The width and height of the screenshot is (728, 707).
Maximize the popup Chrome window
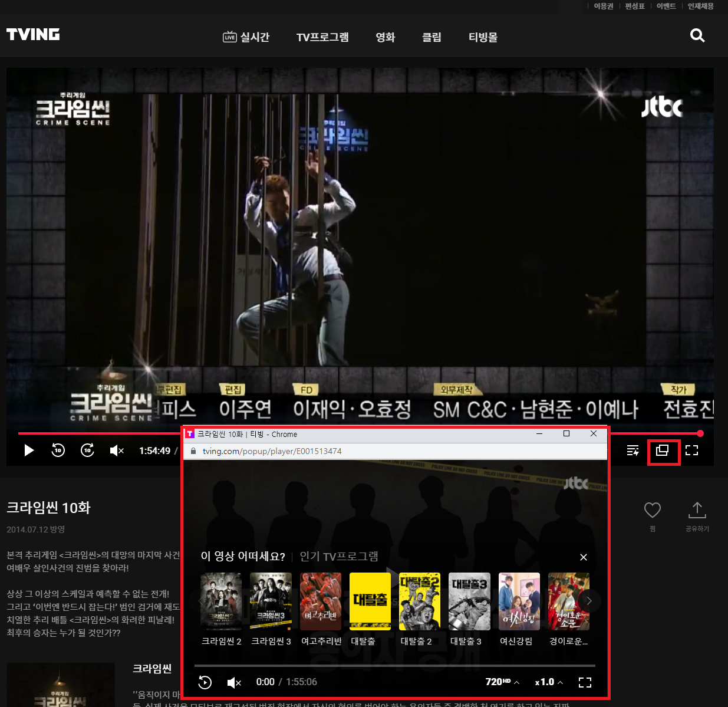coord(566,434)
